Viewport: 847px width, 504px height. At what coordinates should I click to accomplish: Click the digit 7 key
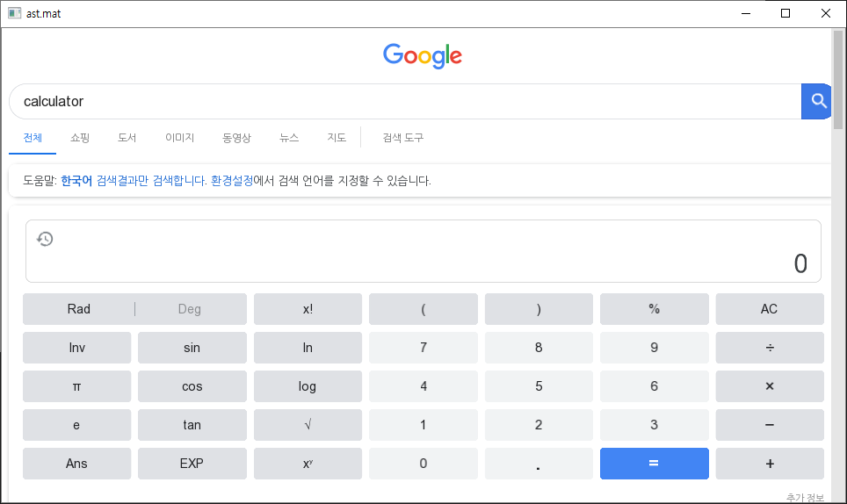click(423, 348)
